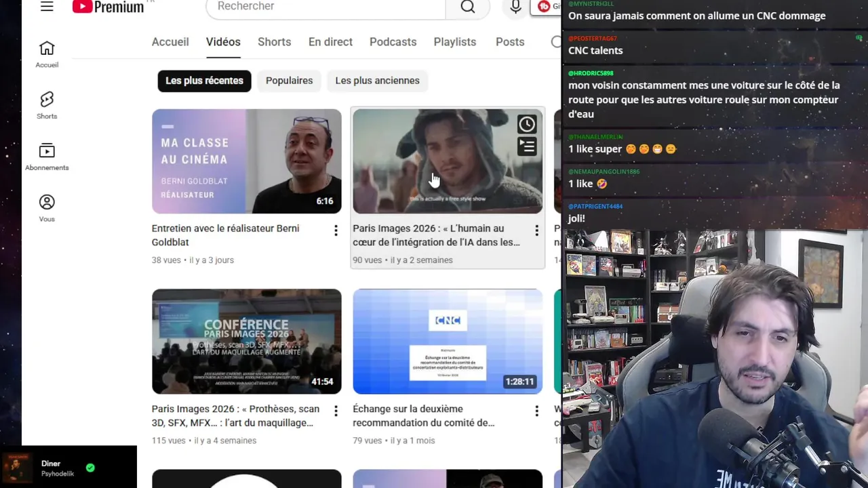Open the Berni Goldblat interview thumbnail

tap(247, 161)
